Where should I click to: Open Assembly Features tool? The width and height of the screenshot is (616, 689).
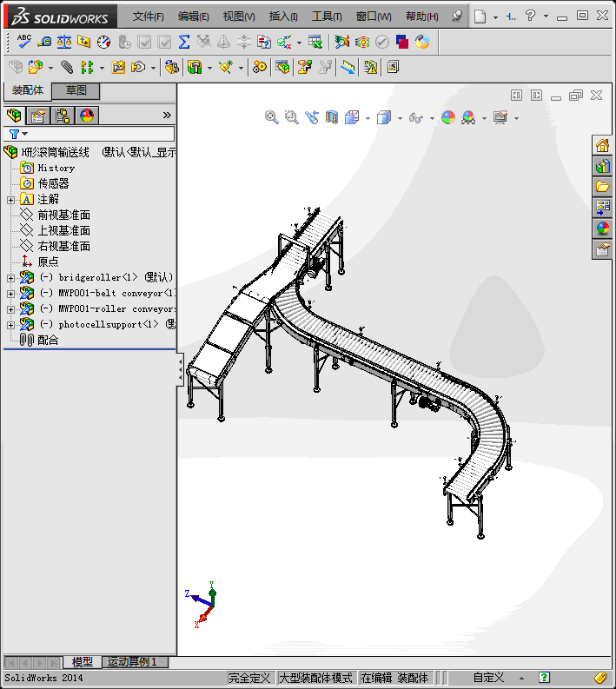point(195,67)
